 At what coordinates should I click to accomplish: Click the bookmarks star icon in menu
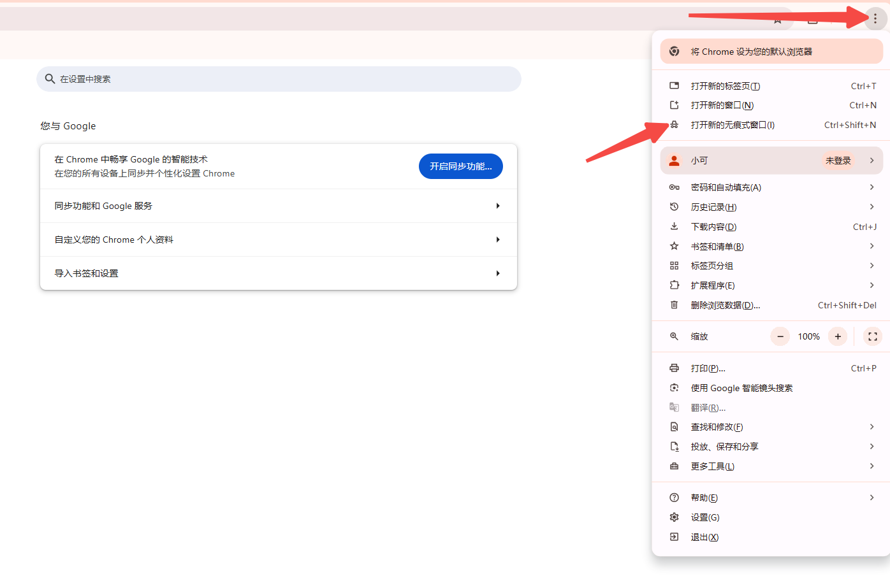tap(674, 247)
